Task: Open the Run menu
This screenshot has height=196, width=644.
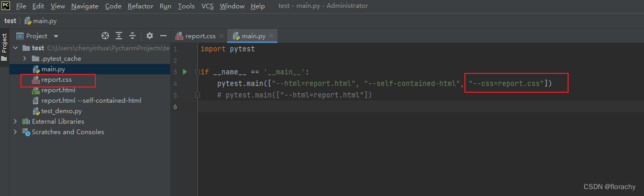Action: pos(165,6)
